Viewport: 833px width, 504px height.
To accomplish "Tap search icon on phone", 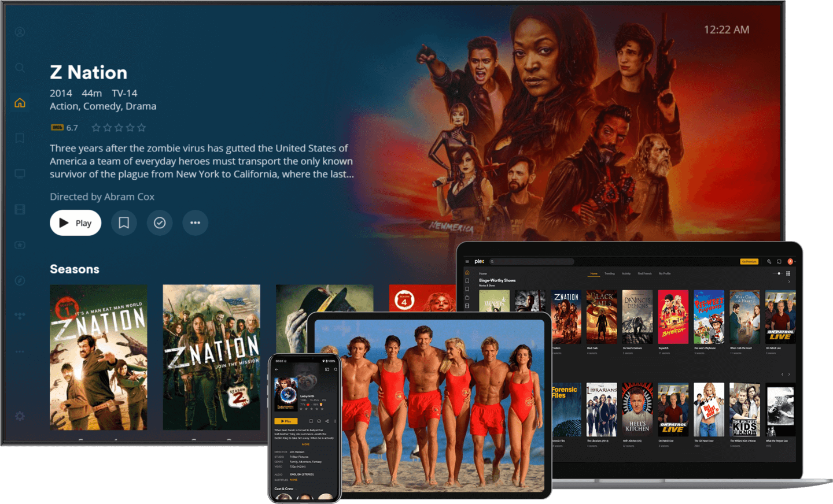I will (x=336, y=369).
